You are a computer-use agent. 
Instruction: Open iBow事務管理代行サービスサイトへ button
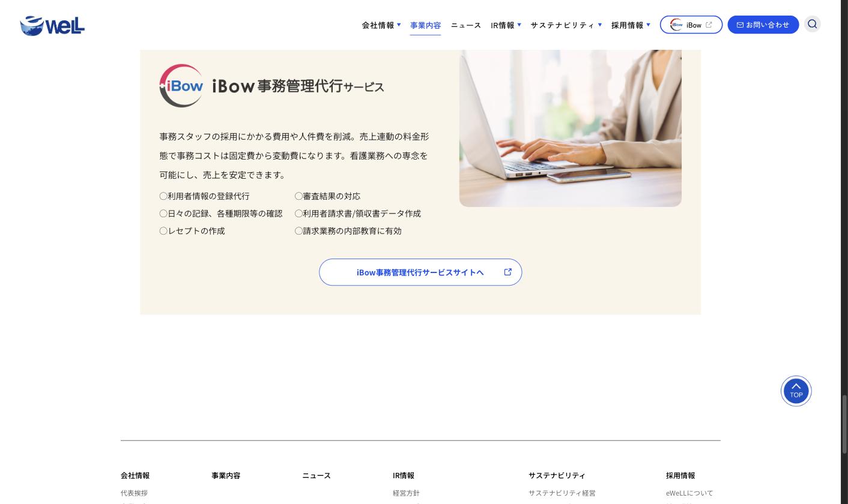point(420,272)
